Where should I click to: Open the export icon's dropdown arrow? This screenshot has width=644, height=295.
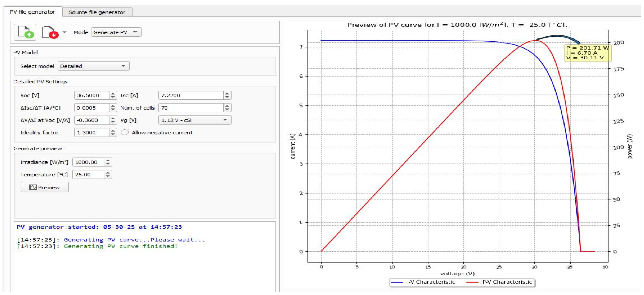[x=64, y=32]
